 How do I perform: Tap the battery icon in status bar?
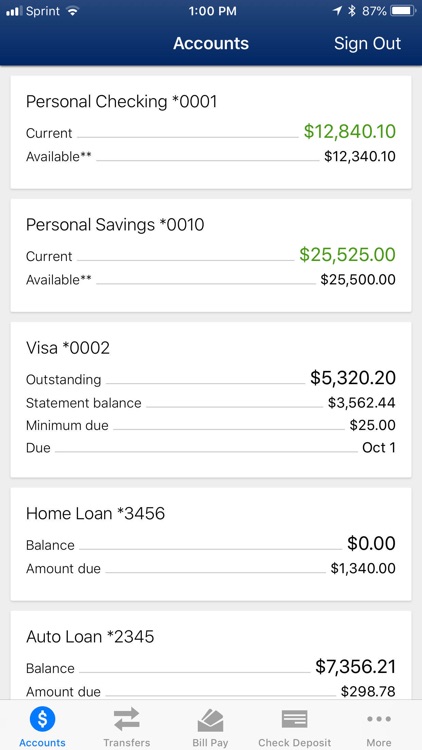tap(403, 11)
